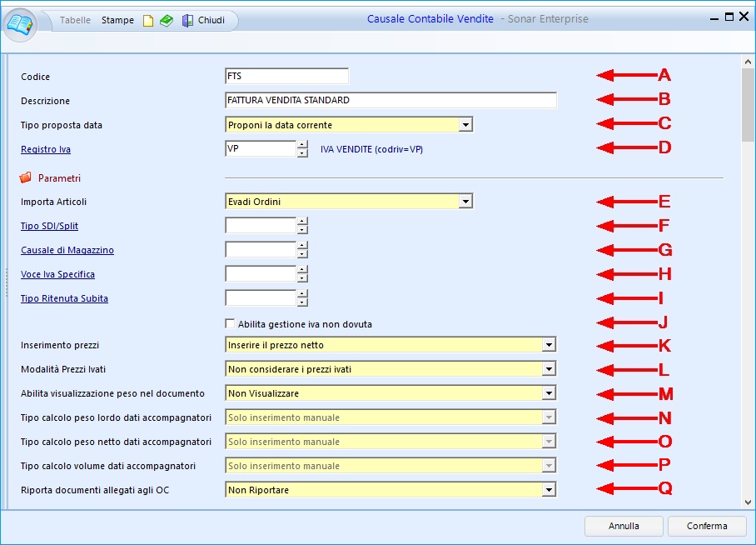Image resolution: width=756 pixels, height=545 pixels.
Task: Follow the Voce Iva Specifica link
Action: point(57,274)
